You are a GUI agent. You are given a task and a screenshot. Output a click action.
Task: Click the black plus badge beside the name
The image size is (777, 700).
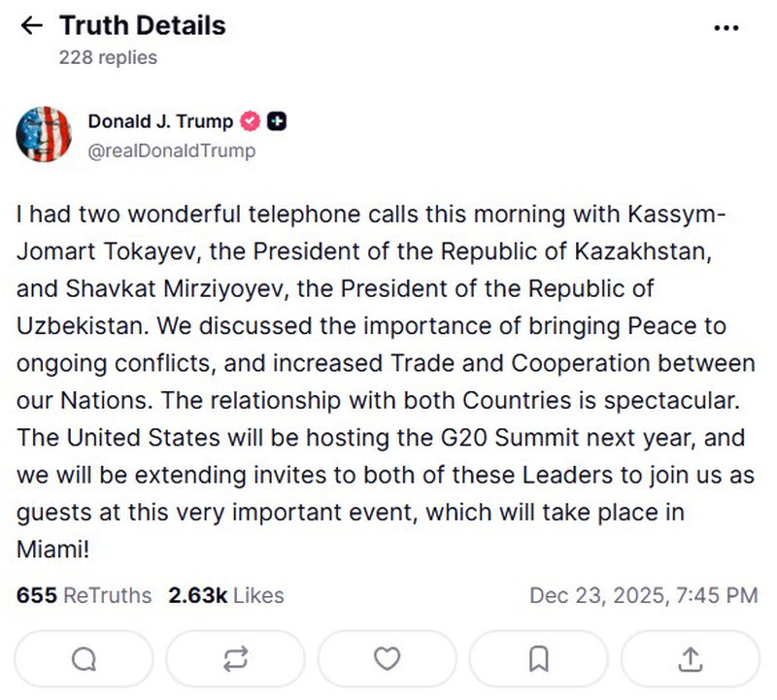tap(277, 121)
